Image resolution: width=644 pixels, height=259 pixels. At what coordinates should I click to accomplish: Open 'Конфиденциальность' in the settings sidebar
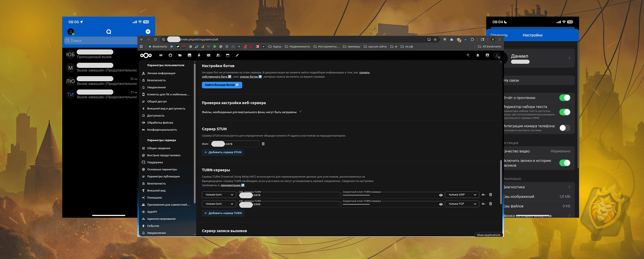click(x=162, y=130)
